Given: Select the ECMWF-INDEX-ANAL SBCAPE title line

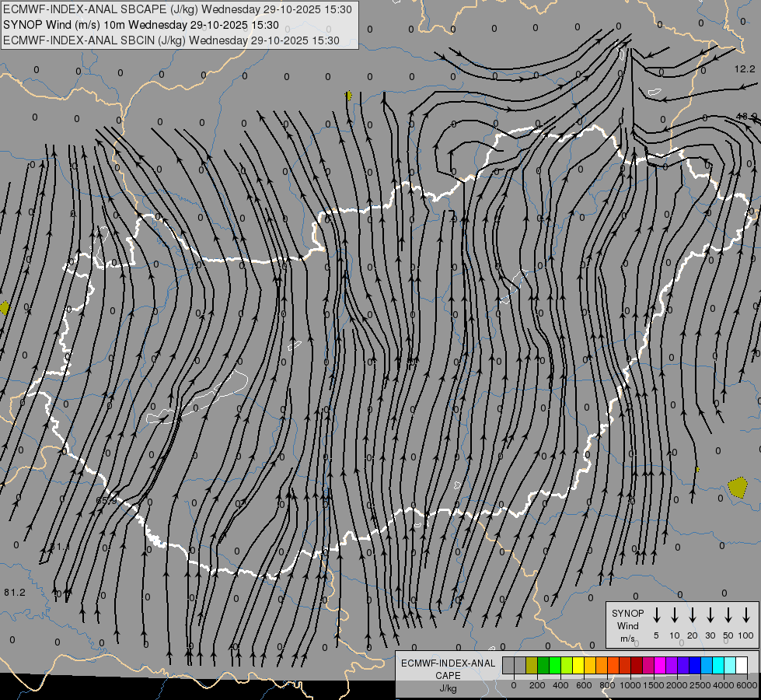Looking at the screenshot, I should pyautogui.click(x=177, y=9).
